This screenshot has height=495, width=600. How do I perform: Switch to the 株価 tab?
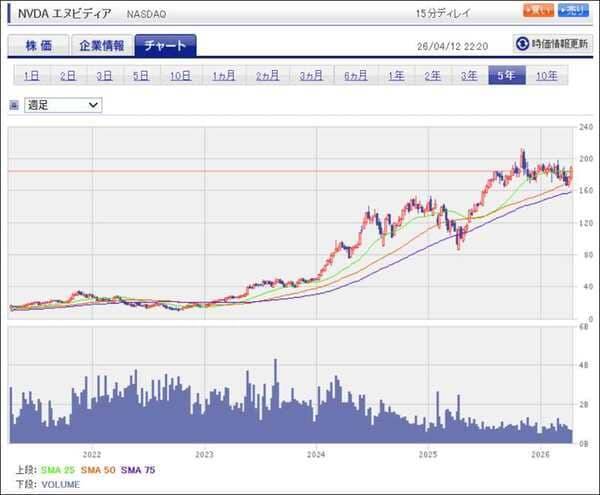tap(39, 45)
